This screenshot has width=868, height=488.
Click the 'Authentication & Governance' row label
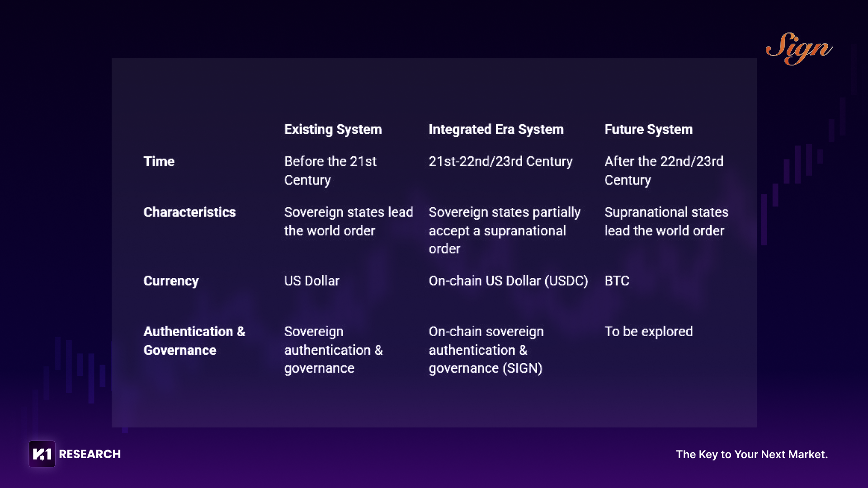click(194, 341)
